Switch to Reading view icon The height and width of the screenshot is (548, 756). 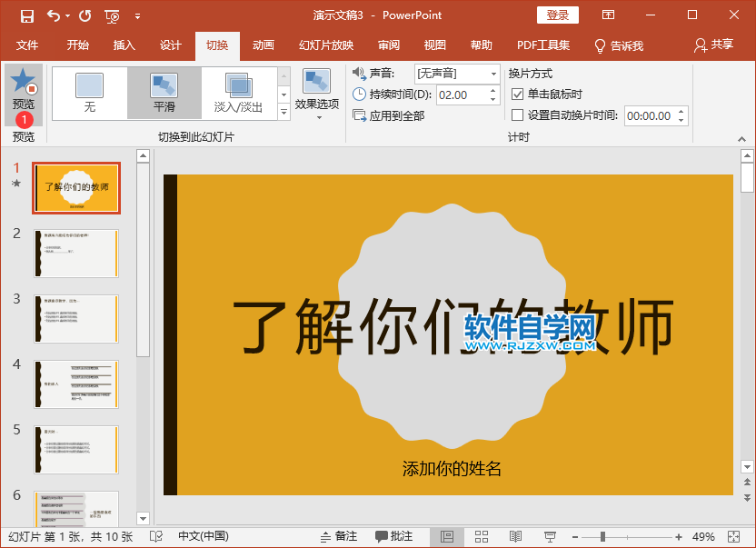(x=515, y=536)
